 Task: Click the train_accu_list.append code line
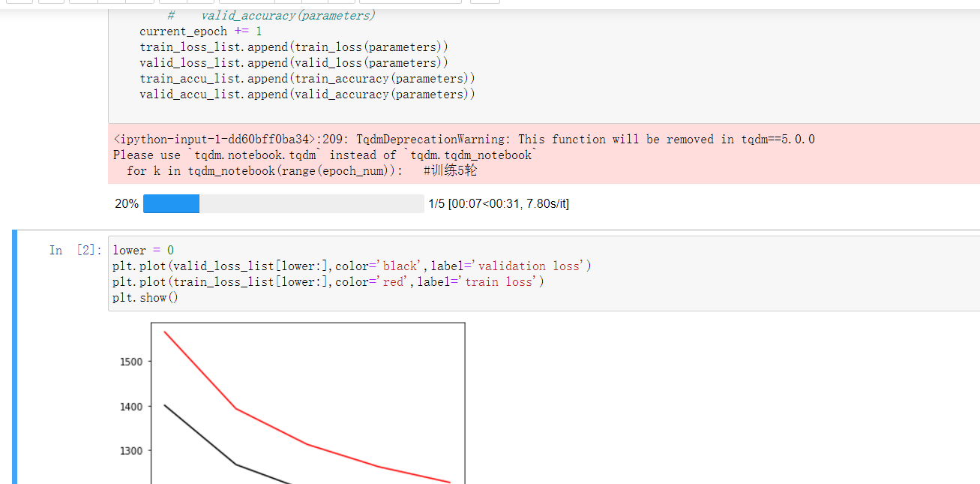(x=307, y=79)
